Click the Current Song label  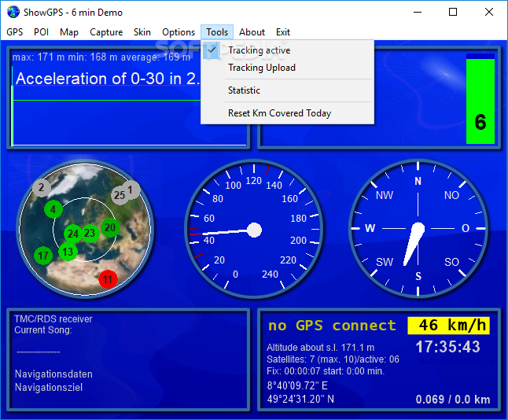coord(43,330)
